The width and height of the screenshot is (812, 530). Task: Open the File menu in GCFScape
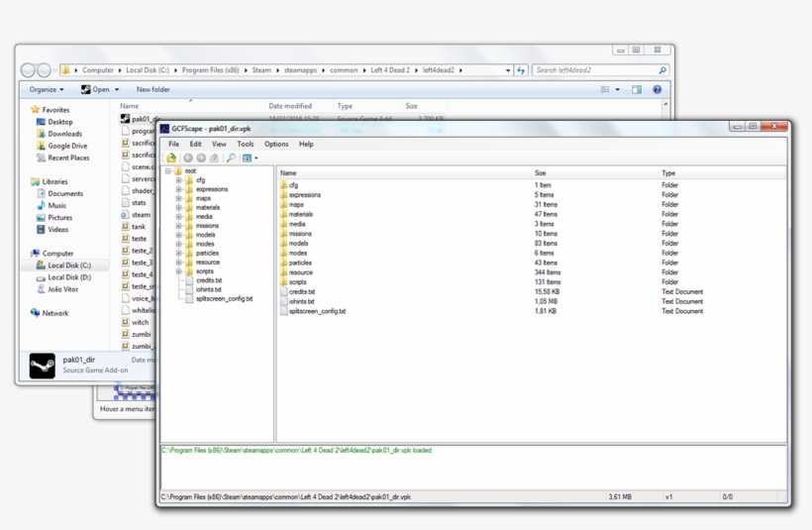[174, 144]
